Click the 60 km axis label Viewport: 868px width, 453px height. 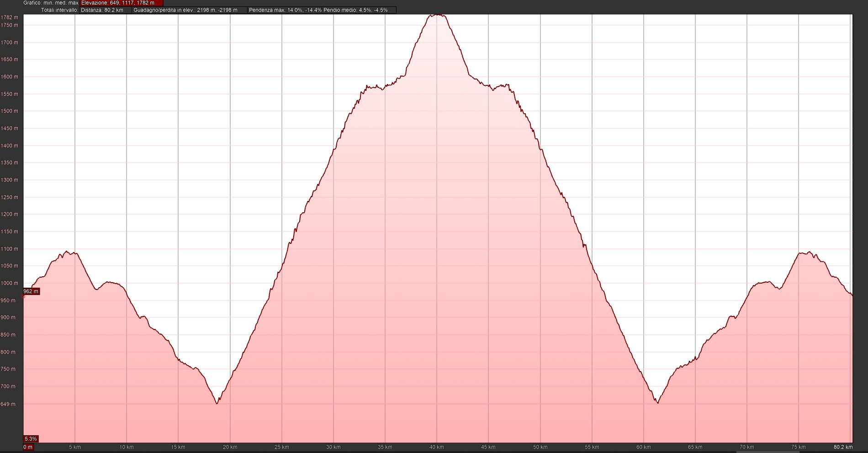coord(644,447)
